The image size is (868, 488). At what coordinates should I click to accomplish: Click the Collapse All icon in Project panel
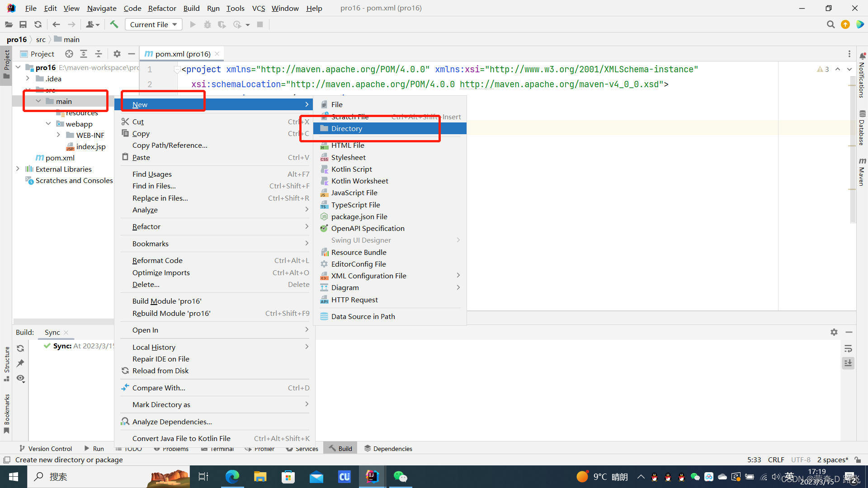(x=99, y=54)
